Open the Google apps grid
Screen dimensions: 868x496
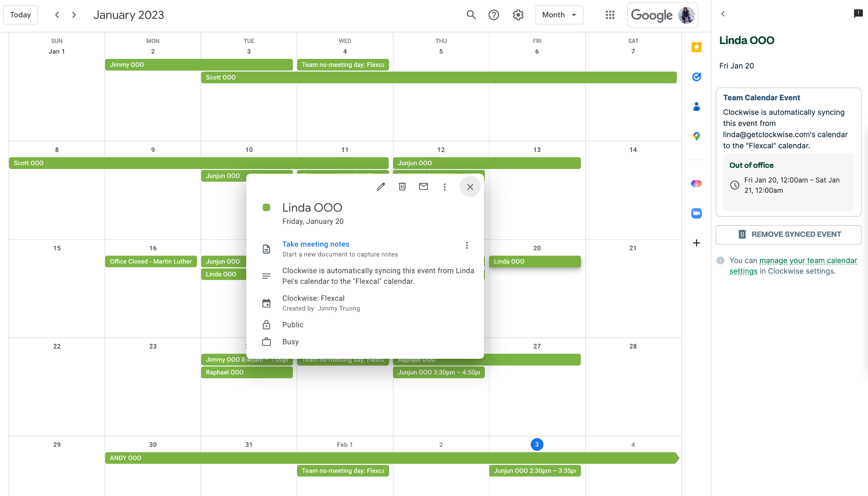point(610,14)
